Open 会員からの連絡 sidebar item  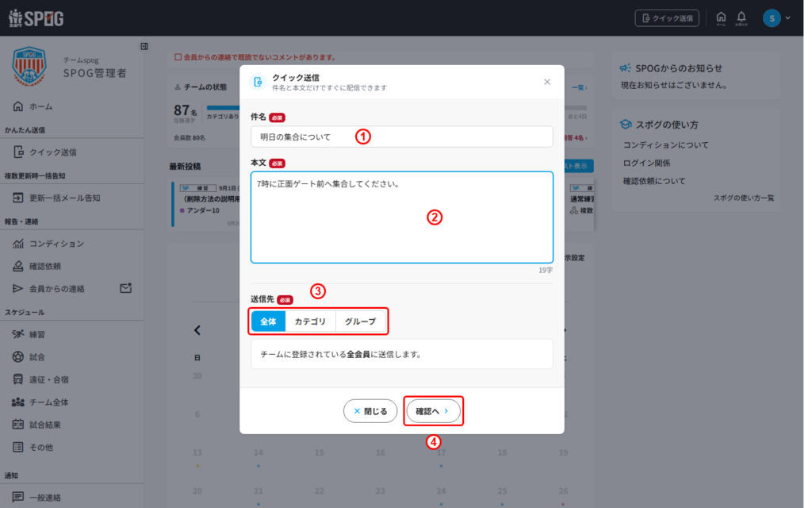[57, 289]
